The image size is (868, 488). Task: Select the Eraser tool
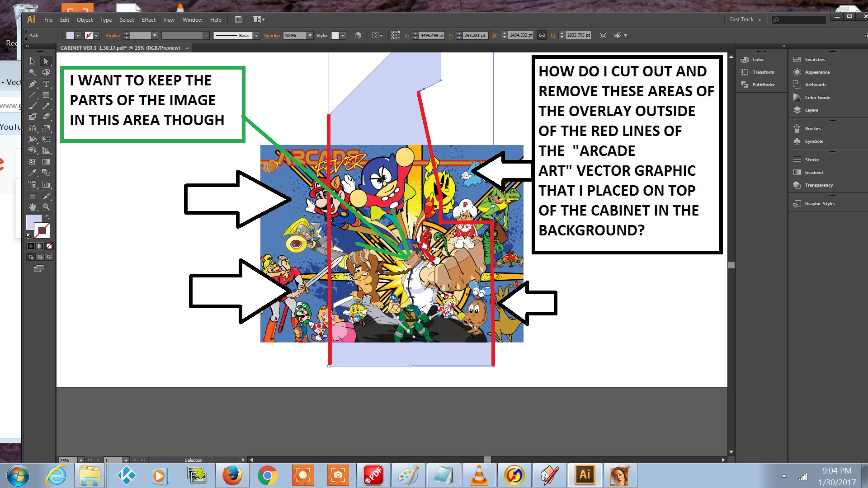pyautogui.click(x=46, y=117)
